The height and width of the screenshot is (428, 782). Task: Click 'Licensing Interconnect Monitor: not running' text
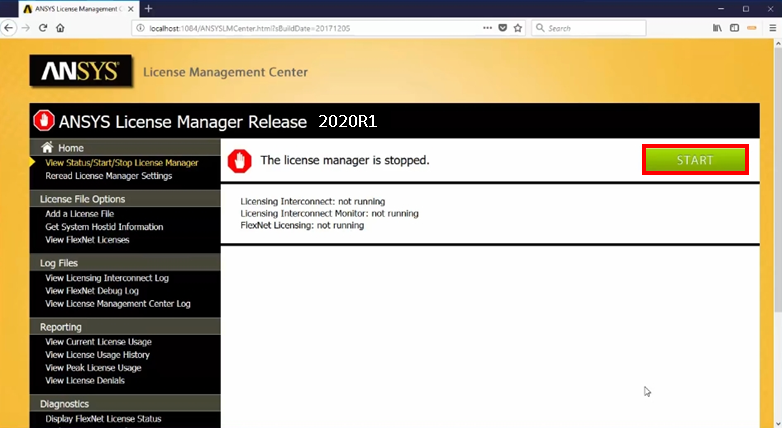click(330, 214)
